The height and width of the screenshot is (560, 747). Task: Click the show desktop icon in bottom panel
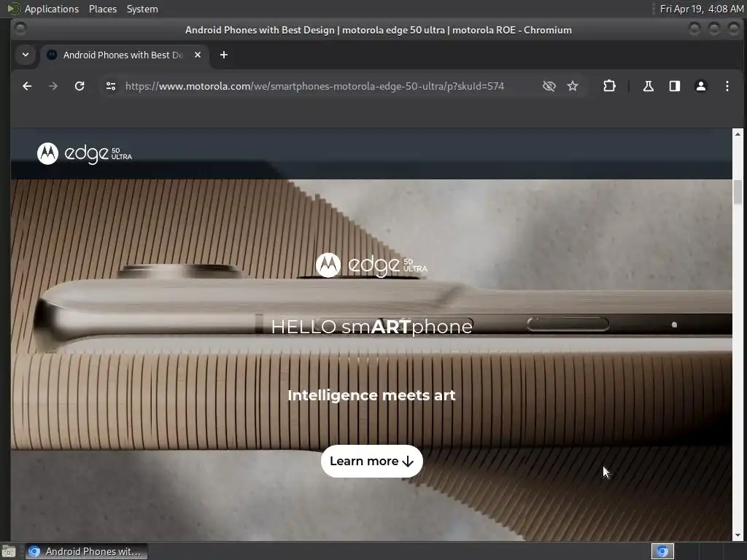pyautogui.click(x=9, y=551)
